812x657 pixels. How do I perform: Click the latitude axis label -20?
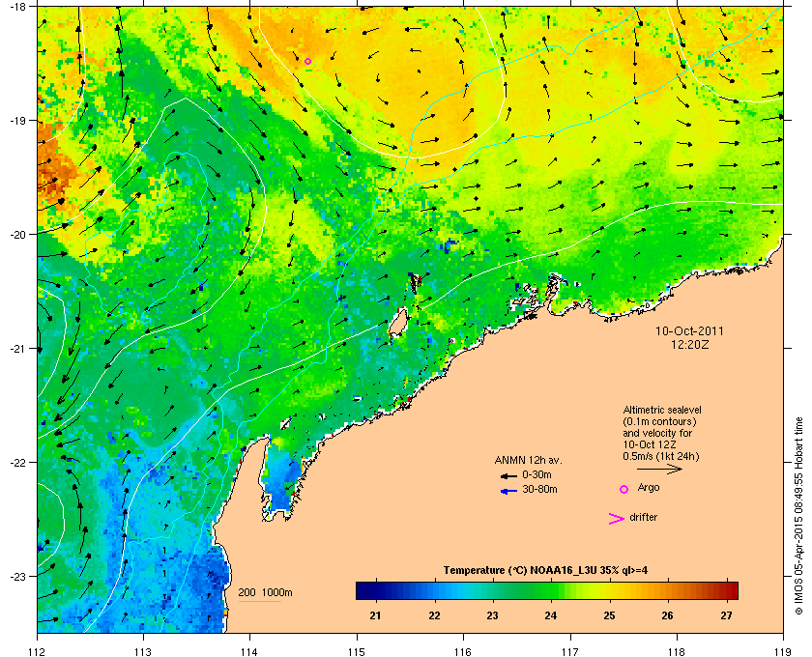tap(18, 235)
